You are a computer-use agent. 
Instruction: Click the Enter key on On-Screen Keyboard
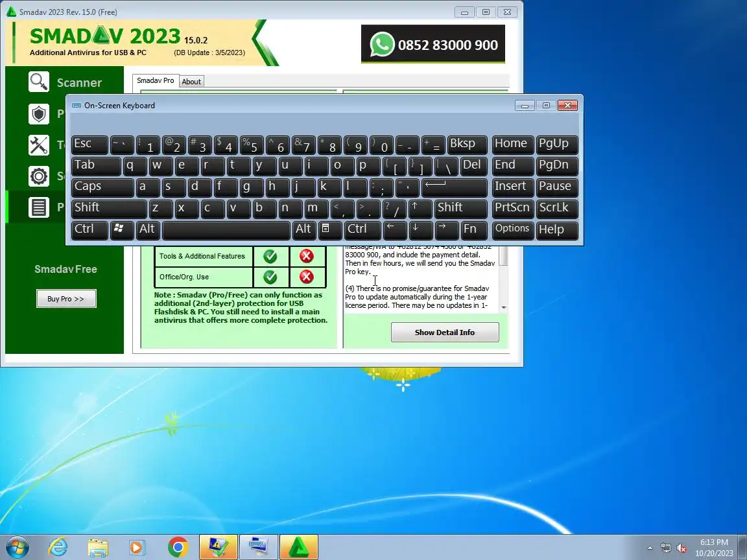coord(455,187)
